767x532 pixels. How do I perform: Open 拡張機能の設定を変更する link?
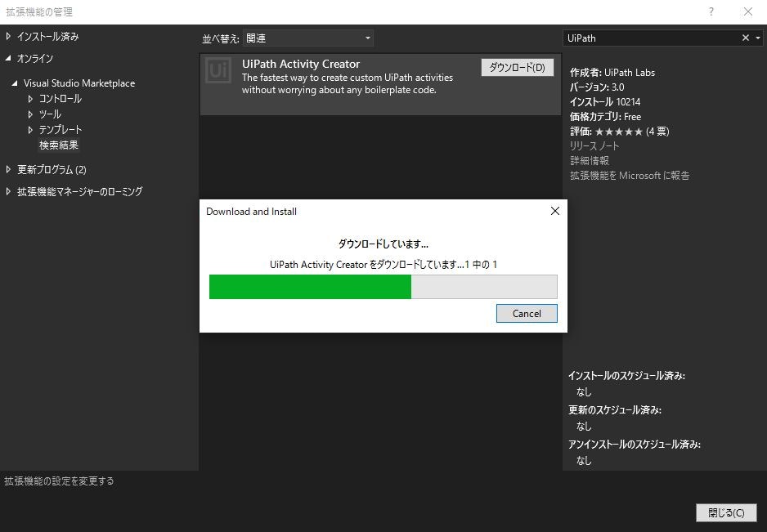click(59, 481)
